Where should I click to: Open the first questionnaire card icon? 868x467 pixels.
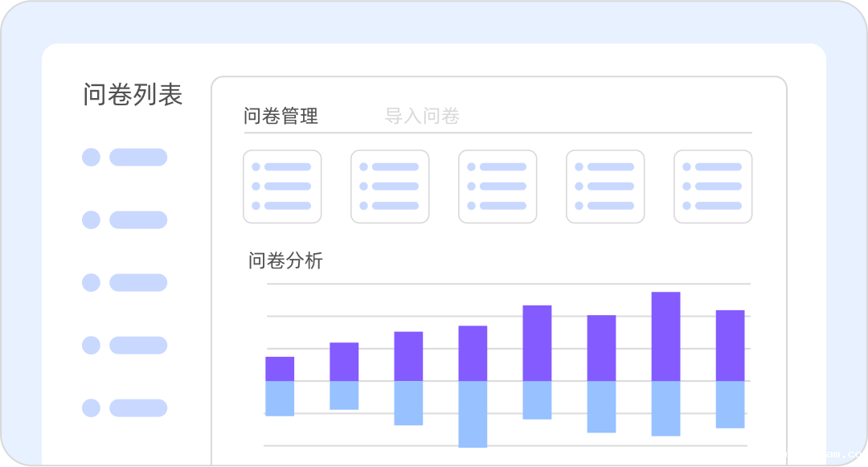(x=282, y=186)
